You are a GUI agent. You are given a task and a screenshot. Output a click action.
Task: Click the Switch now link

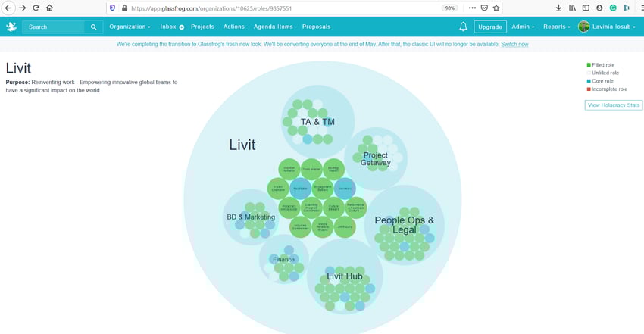tap(514, 45)
